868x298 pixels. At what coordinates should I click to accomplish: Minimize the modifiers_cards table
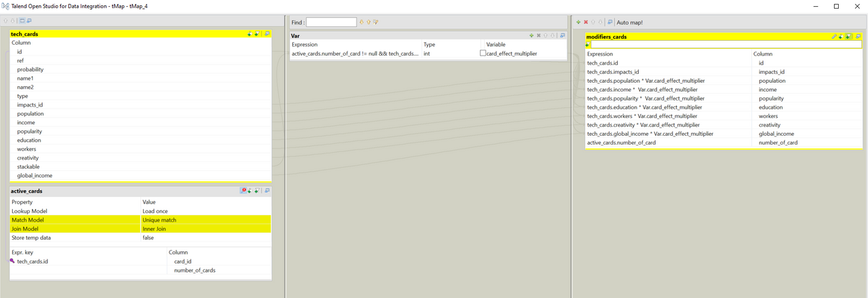tap(858, 36)
